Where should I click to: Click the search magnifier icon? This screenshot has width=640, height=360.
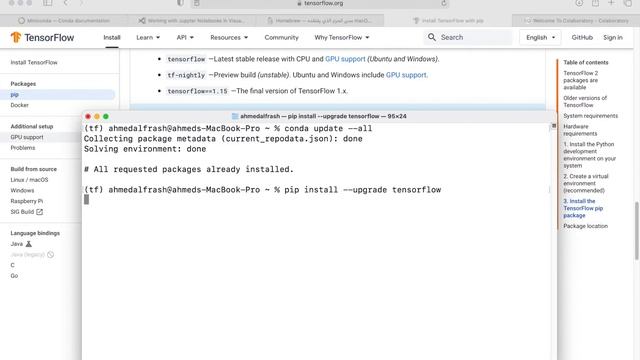[x=431, y=37]
